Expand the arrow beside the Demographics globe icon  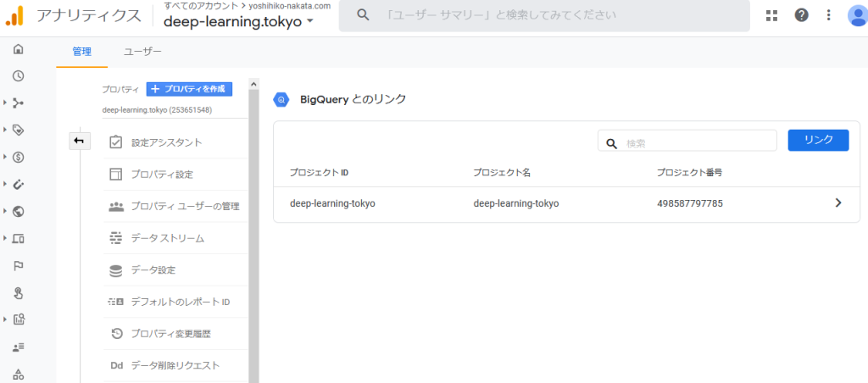pyautogui.click(x=5, y=212)
